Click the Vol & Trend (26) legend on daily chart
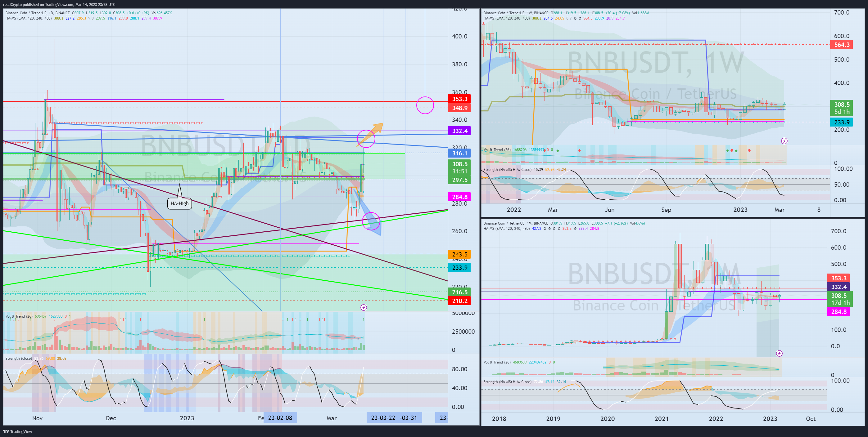The width and height of the screenshot is (868, 437). (19, 316)
